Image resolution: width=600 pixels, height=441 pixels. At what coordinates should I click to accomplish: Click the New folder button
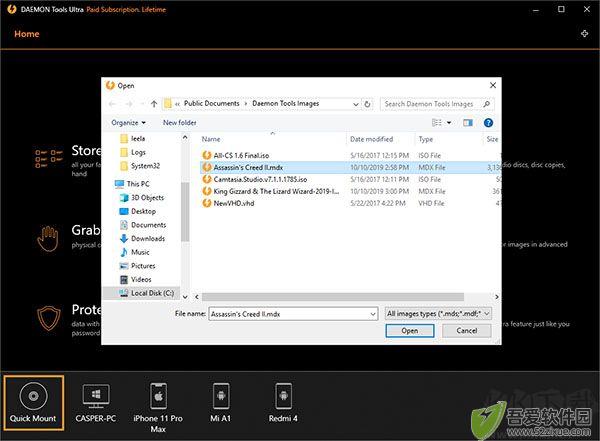179,122
